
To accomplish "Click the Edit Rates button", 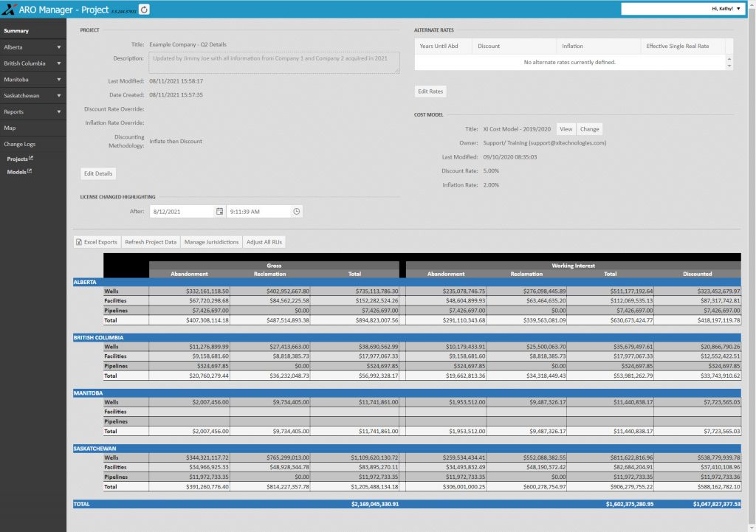I will [430, 91].
